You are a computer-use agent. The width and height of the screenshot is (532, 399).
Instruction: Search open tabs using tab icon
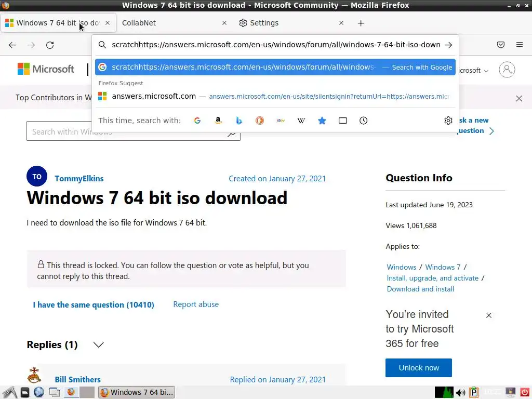tap(343, 121)
